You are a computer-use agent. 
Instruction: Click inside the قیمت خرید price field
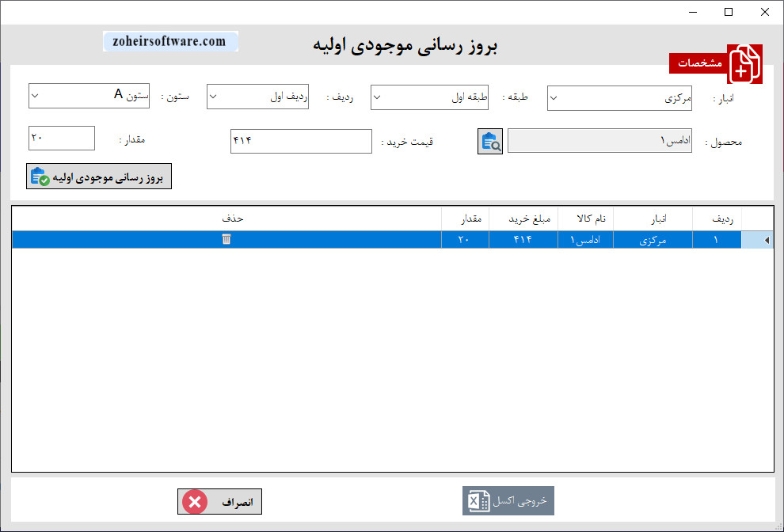click(301, 141)
